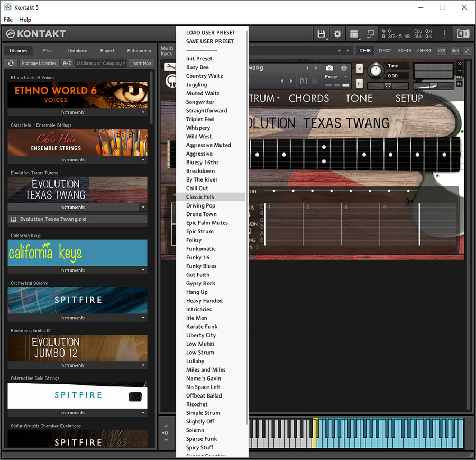Expand Ethno World 6 Voices Instruments dropdown arrow
This screenshot has width=476, height=460.
[143, 112]
